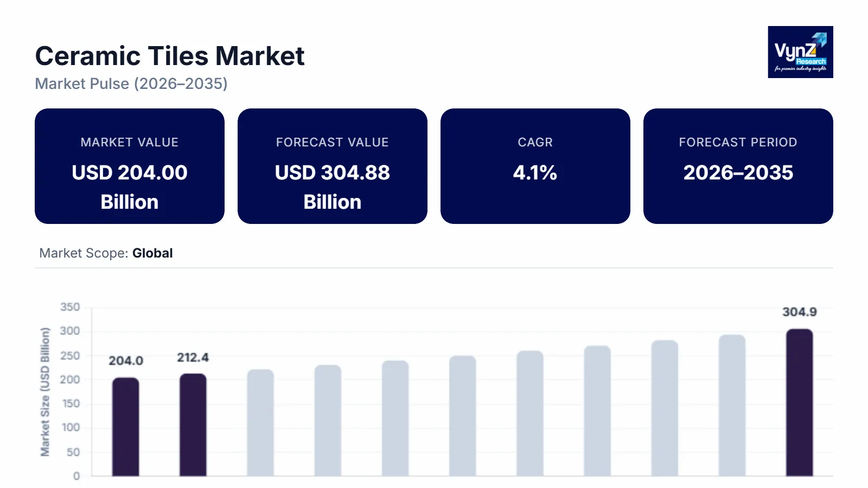The height and width of the screenshot is (488, 868).
Task: Select the dark bar labeled 212.4
Action: click(x=193, y=425)
